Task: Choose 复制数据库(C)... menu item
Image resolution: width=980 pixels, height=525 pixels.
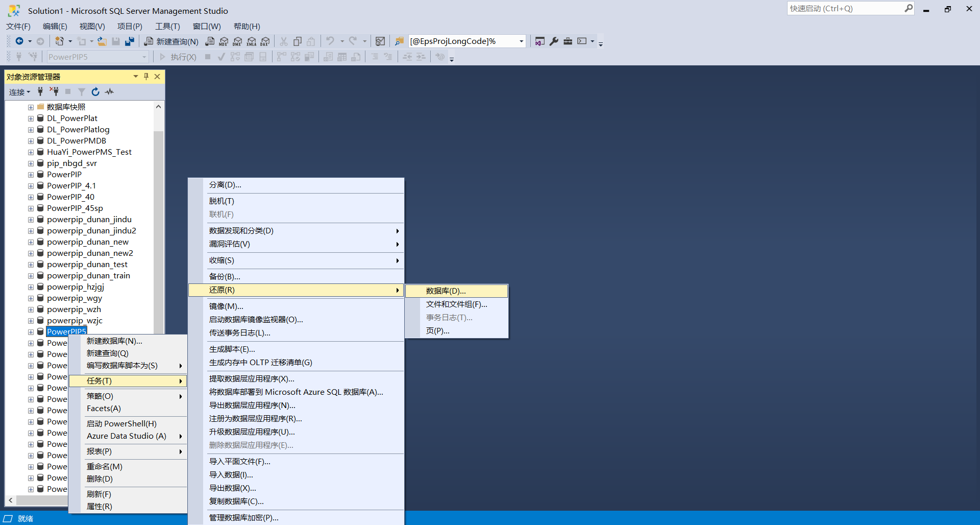Action: pos(296,501)
